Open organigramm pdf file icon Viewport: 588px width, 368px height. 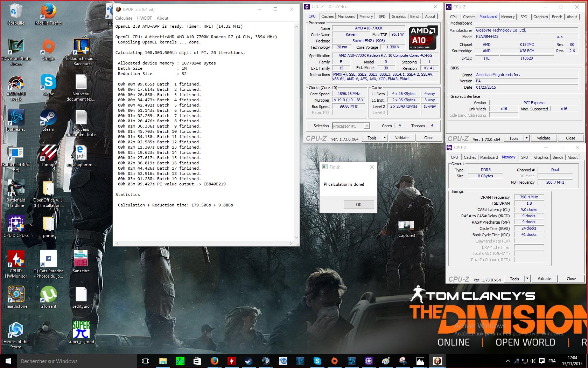81,156
